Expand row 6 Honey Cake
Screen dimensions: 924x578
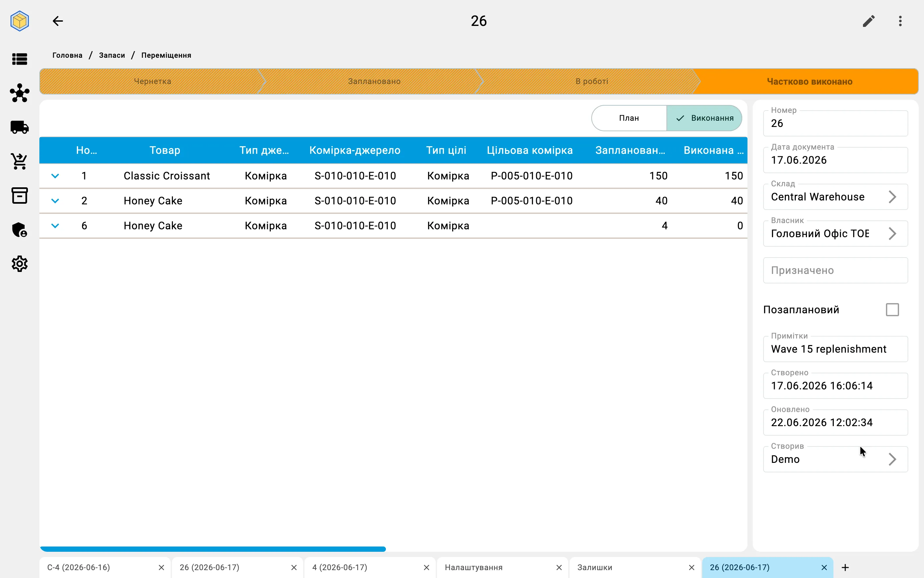(x=55, y=226)
